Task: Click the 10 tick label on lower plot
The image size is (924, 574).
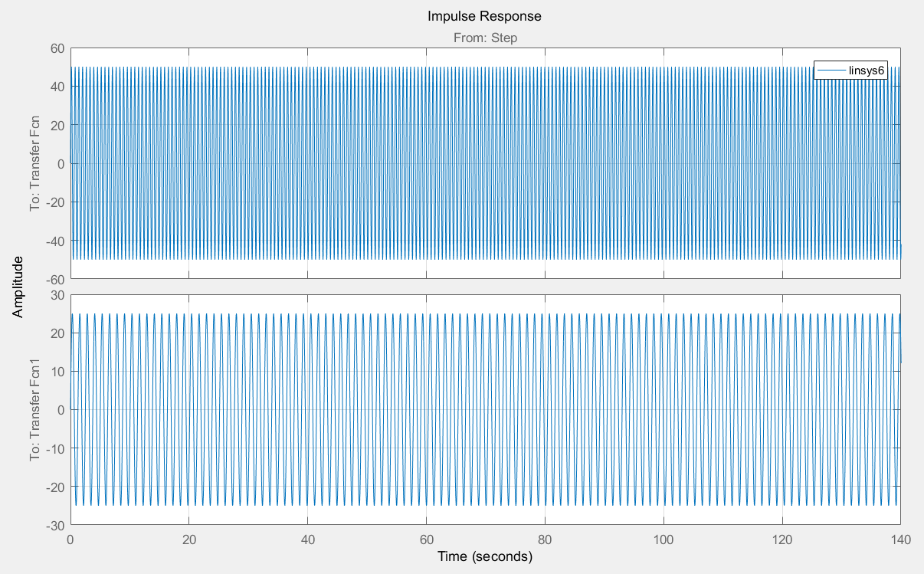Action: coord(57,372)
